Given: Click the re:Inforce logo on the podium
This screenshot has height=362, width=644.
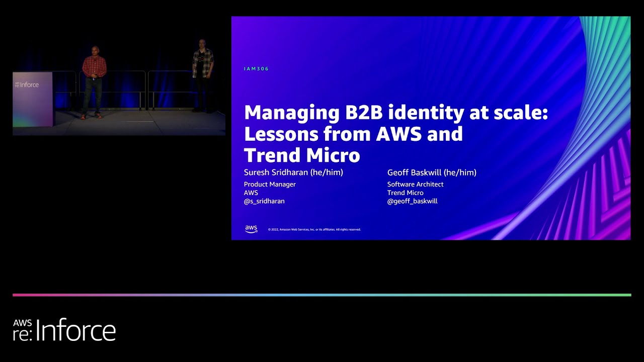Looking at the screenshot, I should [27, 85].
